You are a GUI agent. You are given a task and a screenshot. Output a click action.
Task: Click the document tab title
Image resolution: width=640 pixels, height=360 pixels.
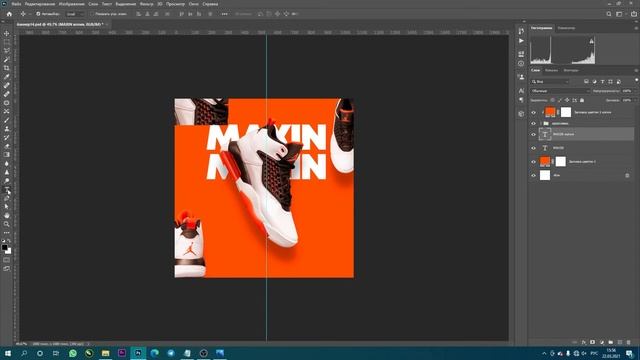click(x=60, y=24)
